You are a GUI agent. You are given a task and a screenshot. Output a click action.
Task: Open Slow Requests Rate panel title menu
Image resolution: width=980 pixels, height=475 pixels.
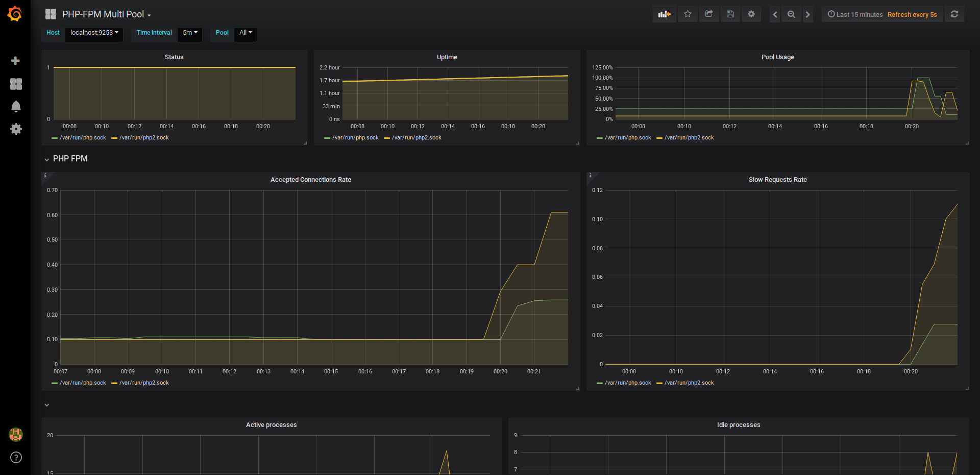(778, 180)
